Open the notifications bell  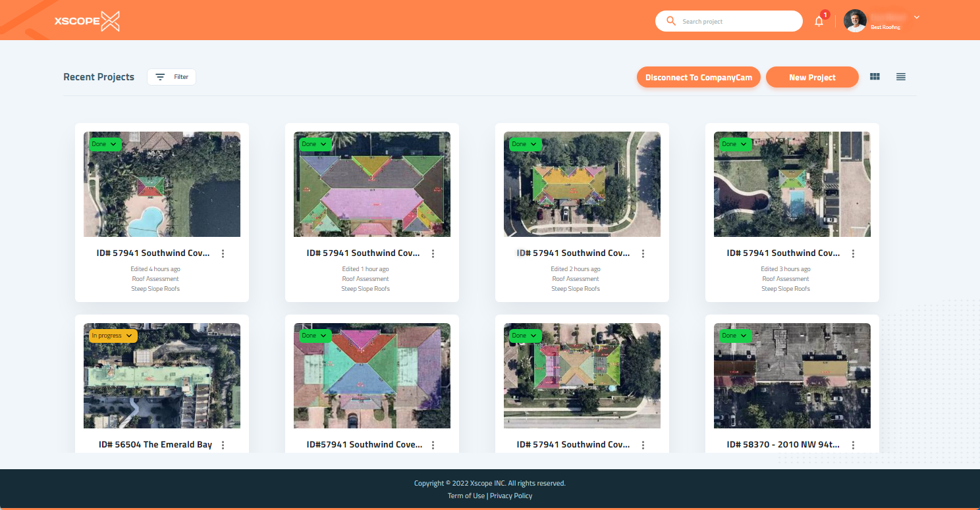click(x=819, y=21)
